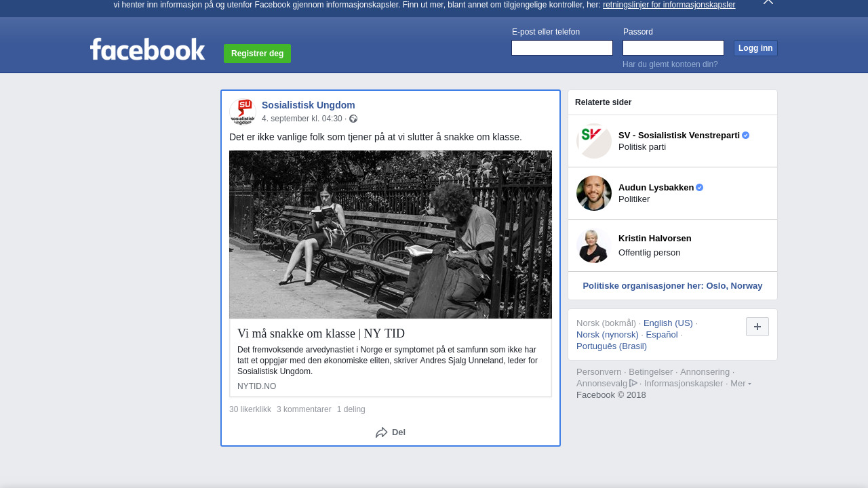Switch language to English (US)
Viewport: 868px width, 488px height.
(668, 323)
